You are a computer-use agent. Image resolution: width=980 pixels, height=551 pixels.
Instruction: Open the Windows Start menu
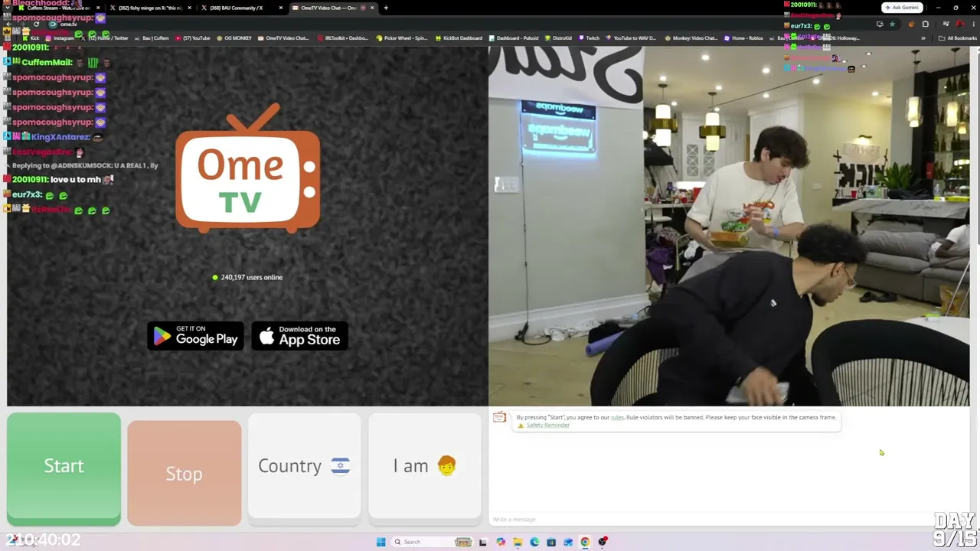(x=381, y=542)
